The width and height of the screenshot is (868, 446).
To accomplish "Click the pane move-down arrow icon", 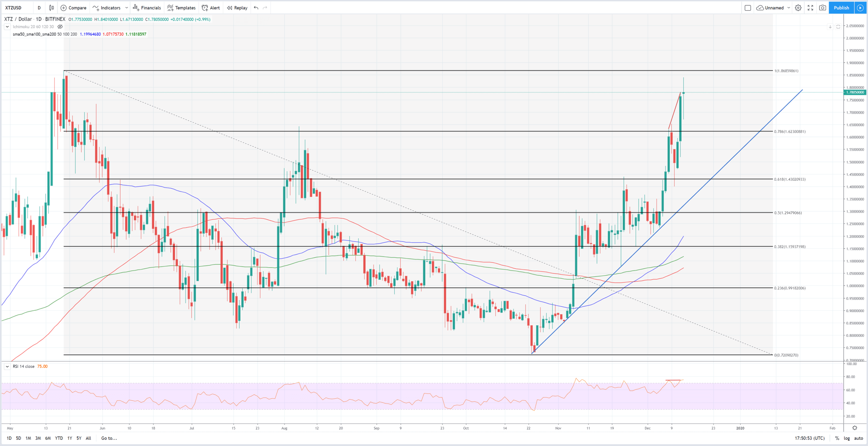I will pos(830,27).
